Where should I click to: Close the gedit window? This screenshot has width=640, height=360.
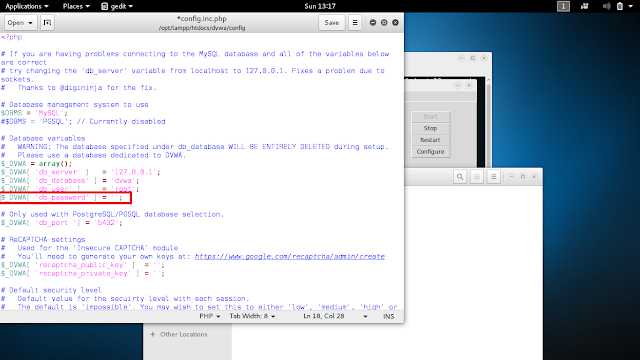[395, 22]
